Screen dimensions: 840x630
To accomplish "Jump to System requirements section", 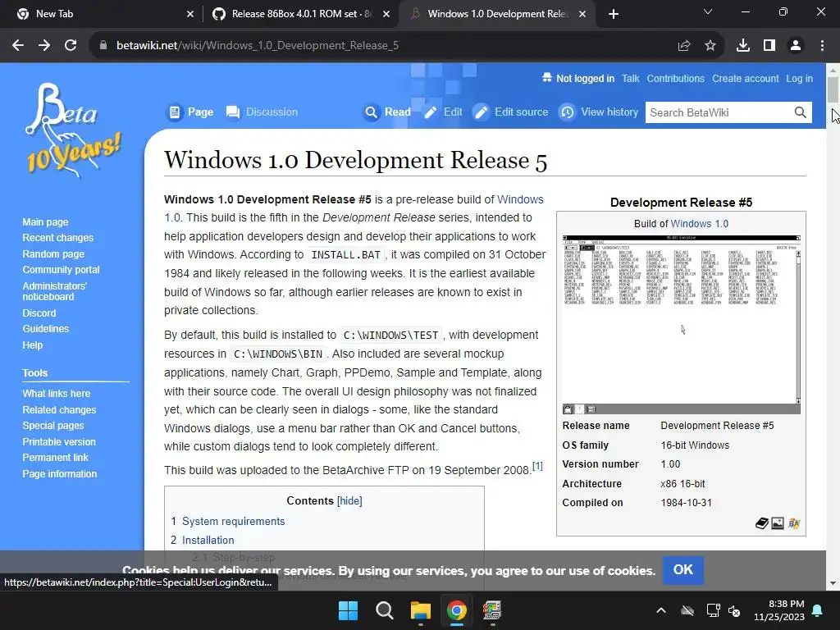I will point(233,521).
